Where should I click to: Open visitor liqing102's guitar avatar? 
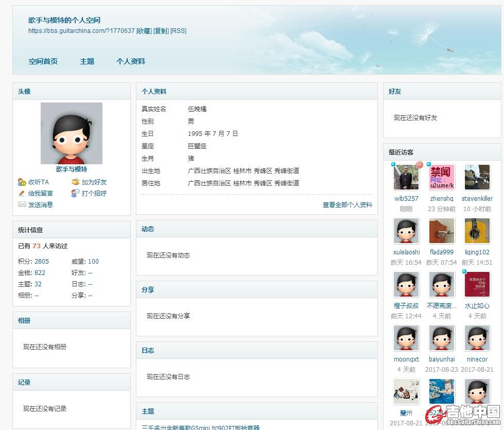coord(477,231)
